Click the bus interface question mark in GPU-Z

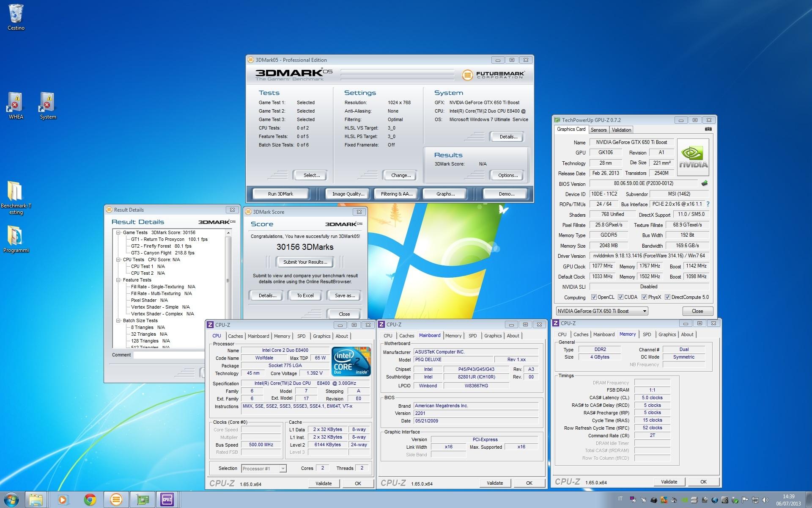pyautogui.click(x=708, y=204)
